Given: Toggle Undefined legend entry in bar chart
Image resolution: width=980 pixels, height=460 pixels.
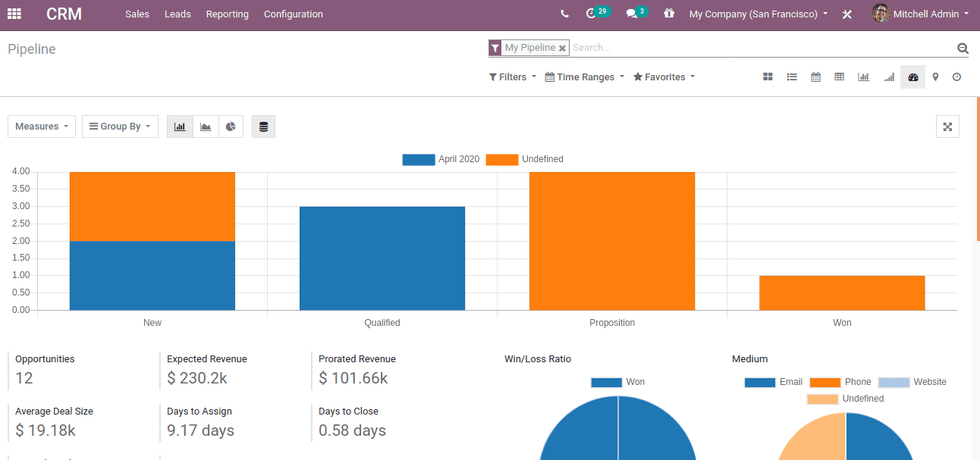Looking at the screenshot, I should 524,159.
